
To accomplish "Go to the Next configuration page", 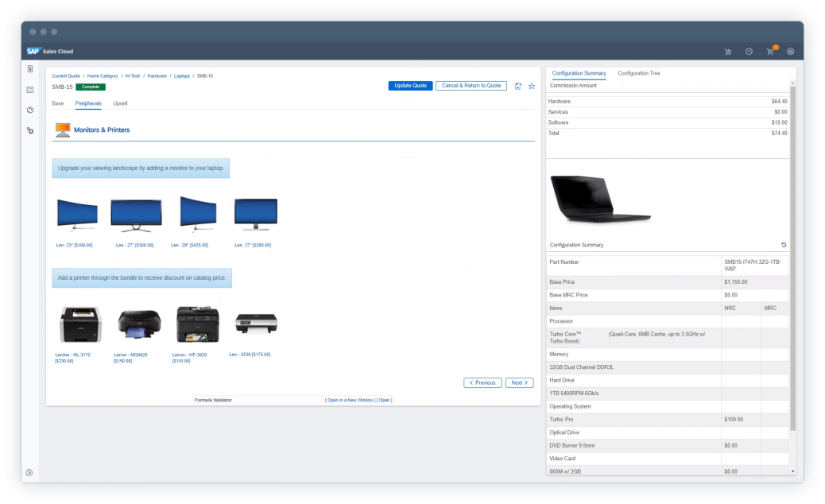I will 517,382.
